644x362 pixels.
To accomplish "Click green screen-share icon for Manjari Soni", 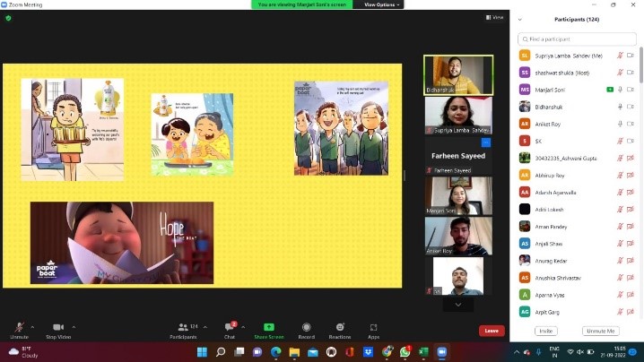I will click(610, 90).
